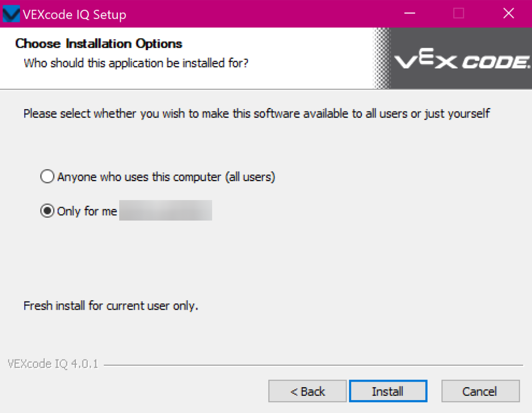
Task: Click the < Back button
Action: [x=307, y=391]
